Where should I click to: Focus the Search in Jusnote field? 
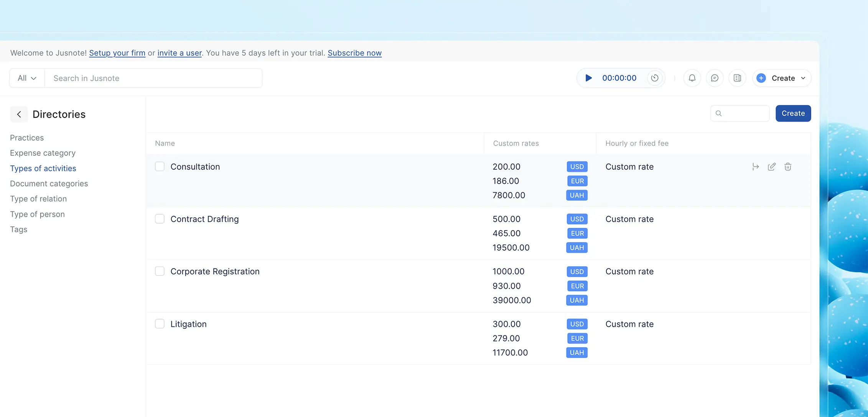153,78
